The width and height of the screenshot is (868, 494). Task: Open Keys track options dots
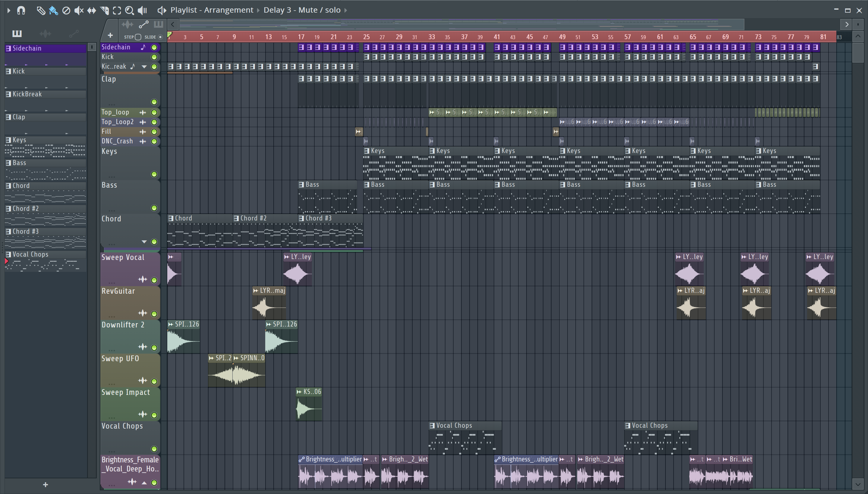pos(111,177)
